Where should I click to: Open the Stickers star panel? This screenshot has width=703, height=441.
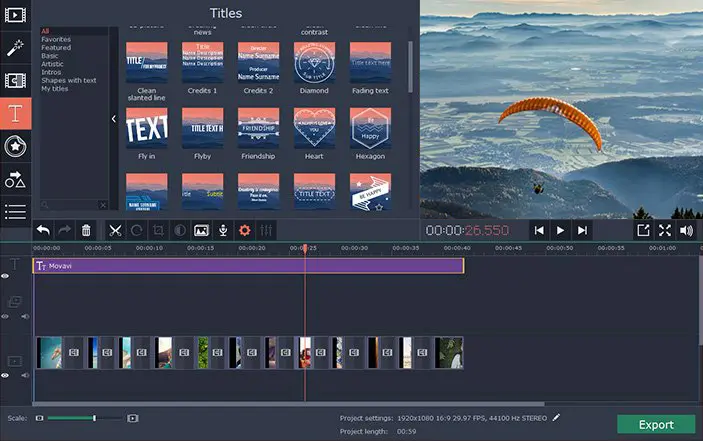point(15,146)
